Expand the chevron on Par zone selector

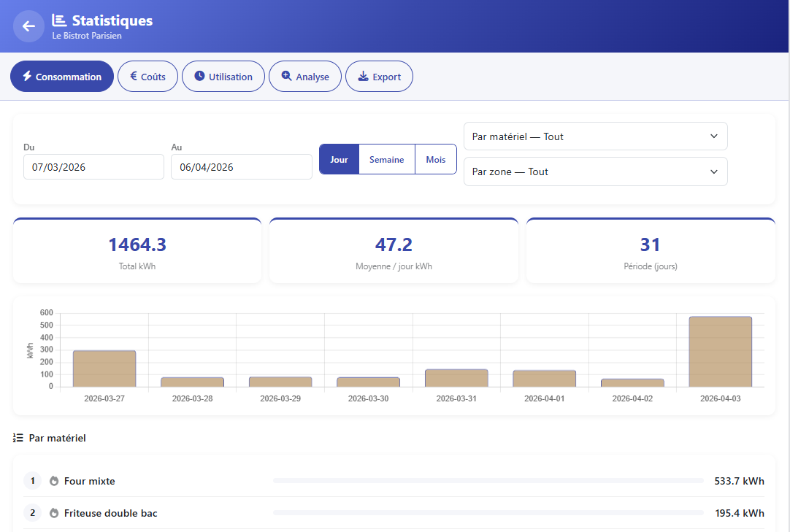coord(714,171)
